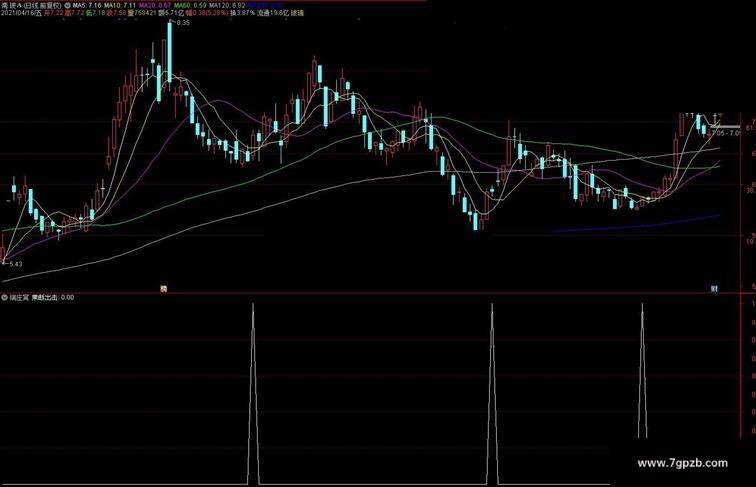Open the main chart indicator settings circle icon
This screenshot has width=756, height=487.
tap(68, 5)
